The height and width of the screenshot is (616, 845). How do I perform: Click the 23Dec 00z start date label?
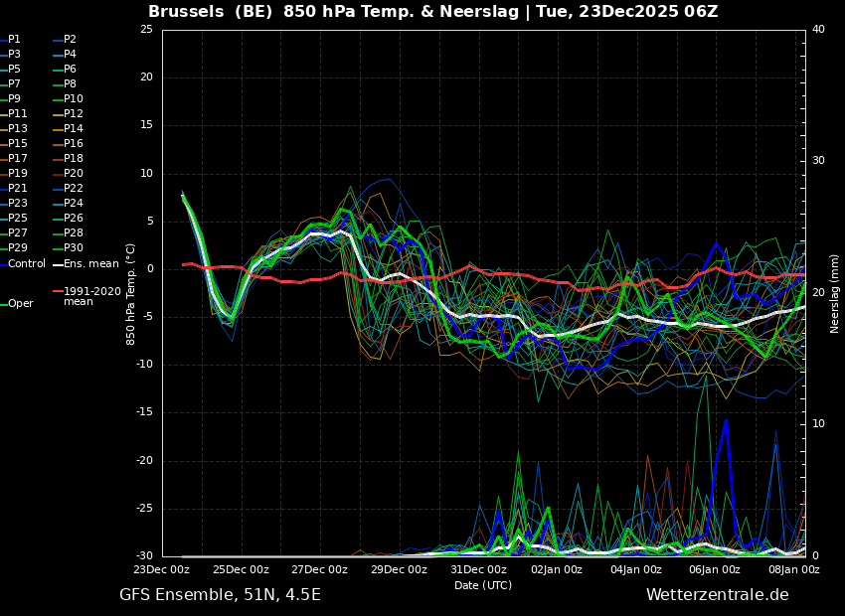pos(162,570)
